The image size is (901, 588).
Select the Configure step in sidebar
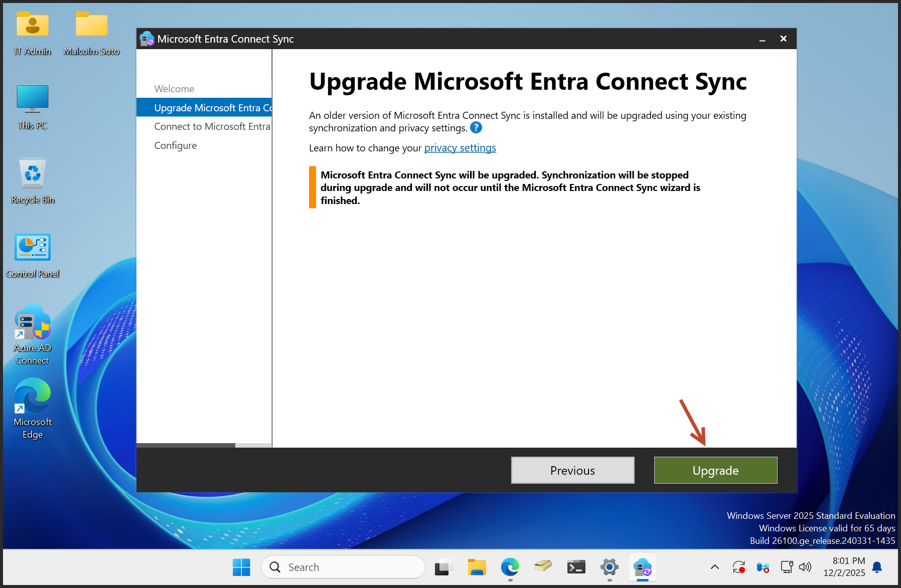click(175, 145)
